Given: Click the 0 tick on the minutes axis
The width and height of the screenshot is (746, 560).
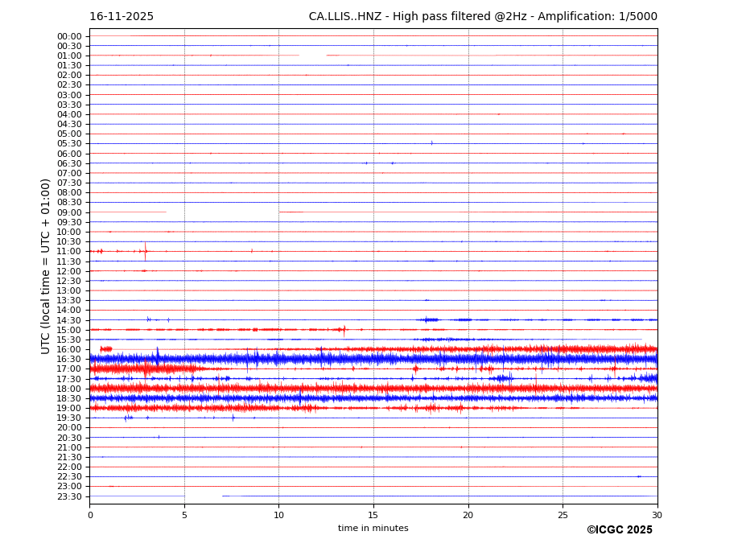Looking at the screenshot, I should click(90, 515).
